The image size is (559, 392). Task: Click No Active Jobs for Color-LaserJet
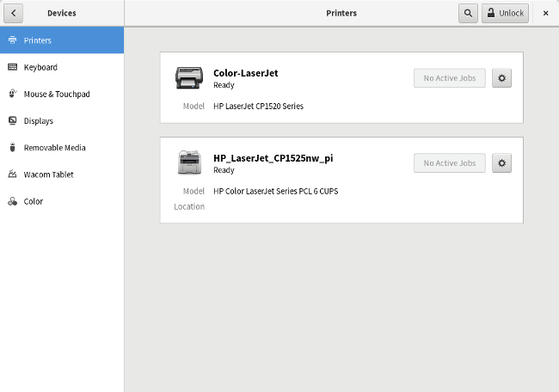click(450, 78)
